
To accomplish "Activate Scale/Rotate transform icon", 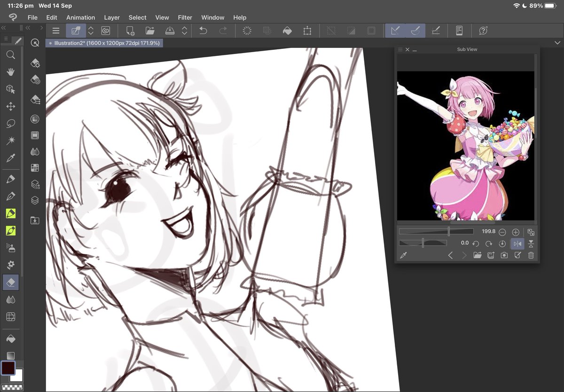I will [307, 31].
